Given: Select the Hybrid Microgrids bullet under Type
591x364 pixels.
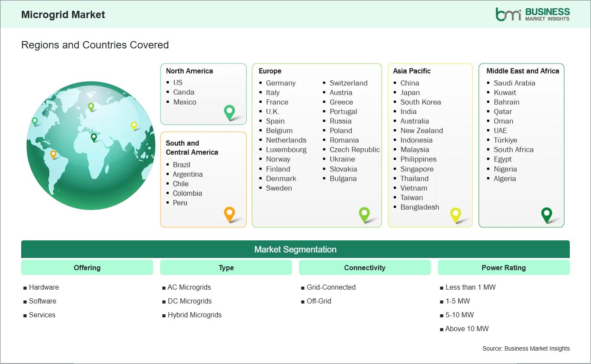Looking at the screenshot, I should coord(195,315).
